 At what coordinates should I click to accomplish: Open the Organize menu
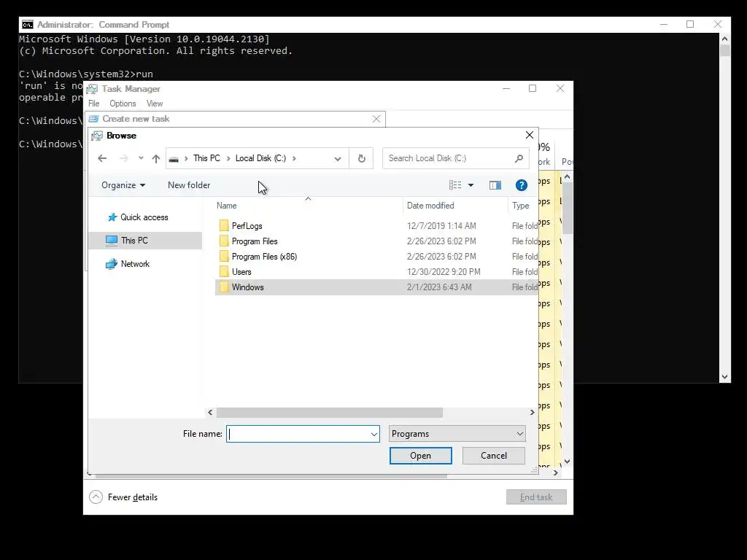pyautogui.click(x=123, y=185)
